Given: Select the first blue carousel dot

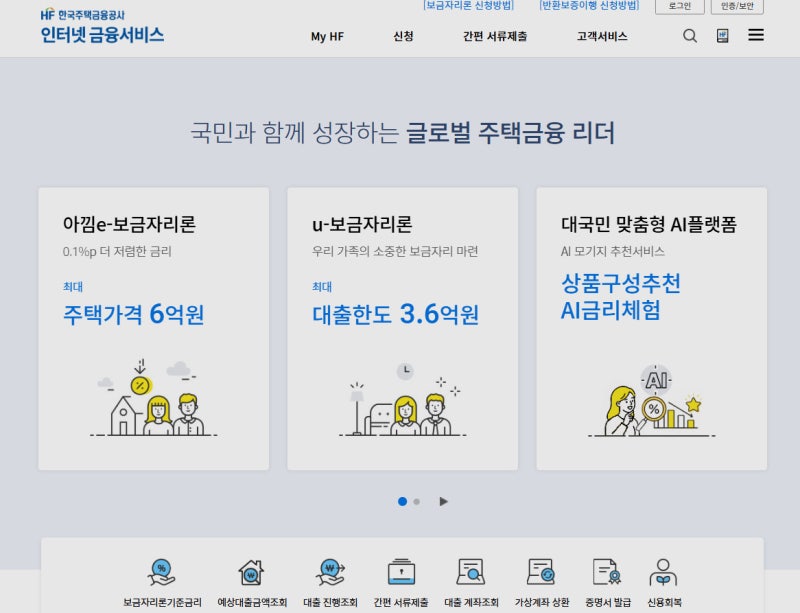Looking at the screenshot, I should [402, 502].
